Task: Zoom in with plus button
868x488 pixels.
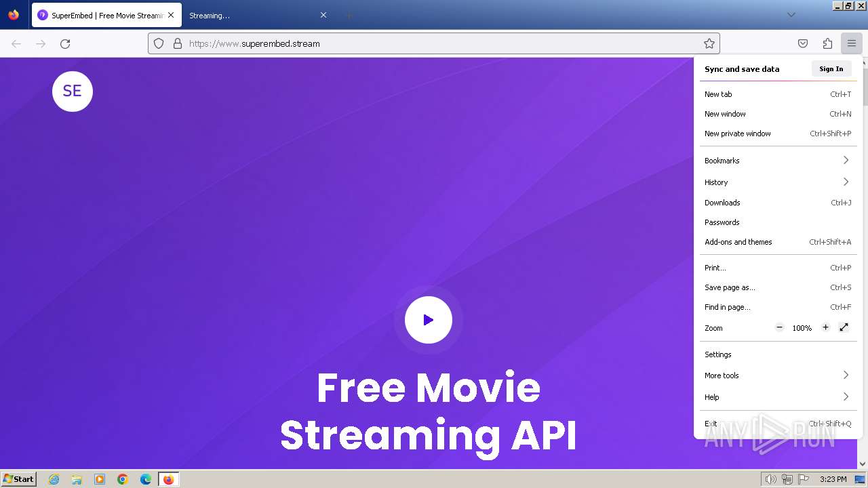Action: coord(825,327)
